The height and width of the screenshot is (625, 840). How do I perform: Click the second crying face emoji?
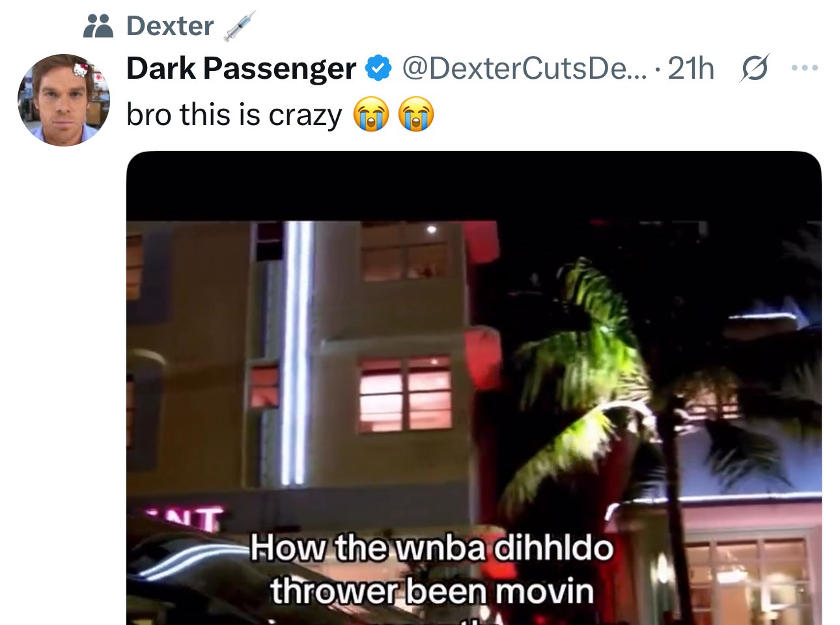pos(416,115)
